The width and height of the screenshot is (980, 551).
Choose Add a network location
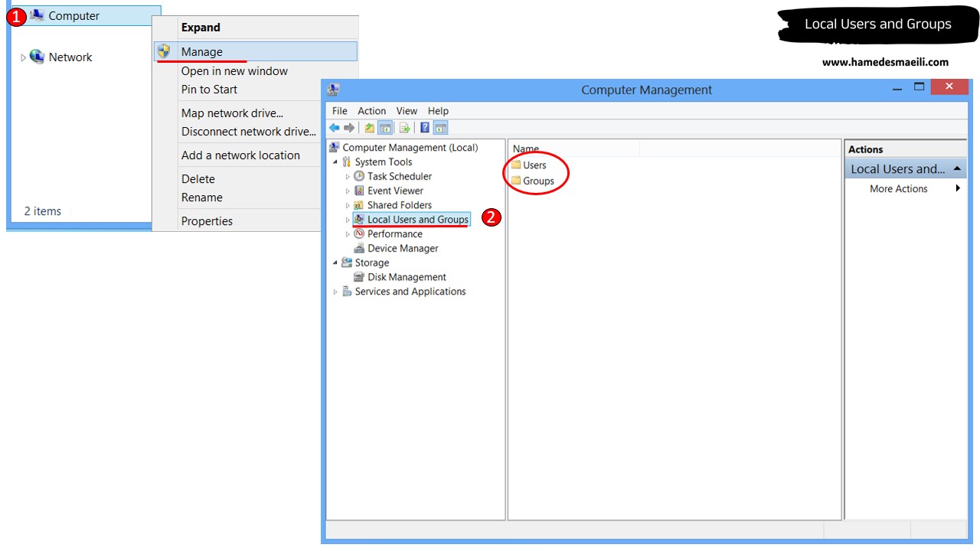tap(240, 155)
